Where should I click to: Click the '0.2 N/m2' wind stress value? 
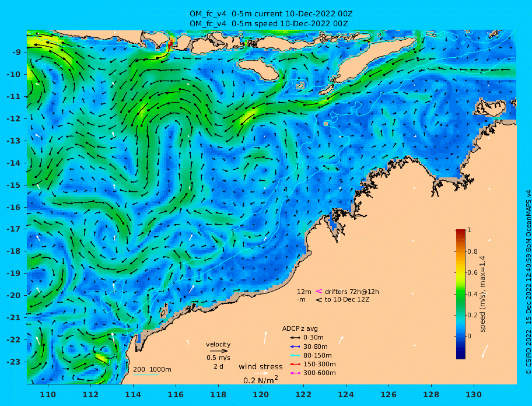[261, 380]
